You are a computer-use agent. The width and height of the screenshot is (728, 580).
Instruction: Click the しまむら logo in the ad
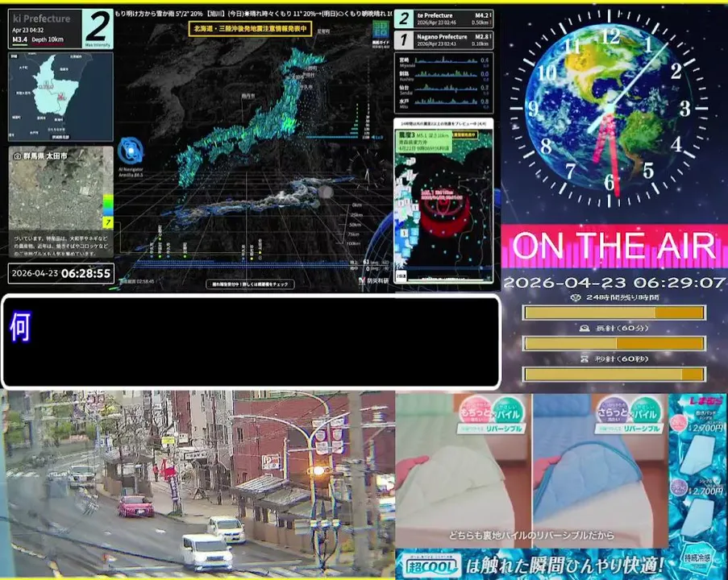coord(705,401)
